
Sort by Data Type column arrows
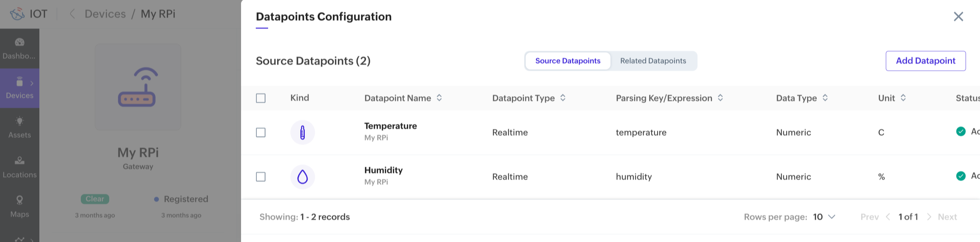(825, 98)
